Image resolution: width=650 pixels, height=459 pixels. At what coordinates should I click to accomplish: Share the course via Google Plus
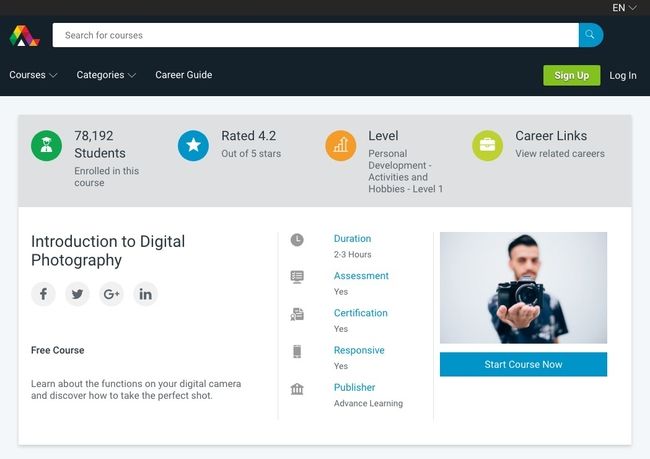click(x=111, y=294)
